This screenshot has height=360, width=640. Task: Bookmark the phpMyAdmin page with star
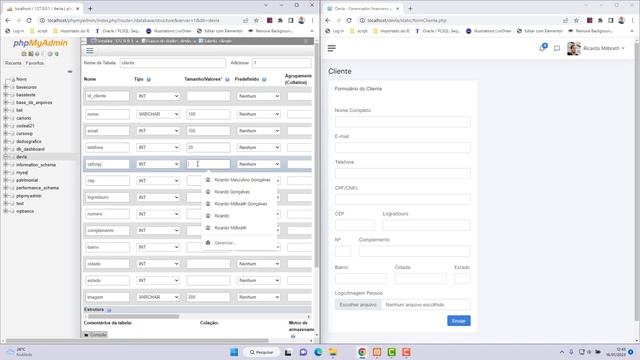point(256,20)
